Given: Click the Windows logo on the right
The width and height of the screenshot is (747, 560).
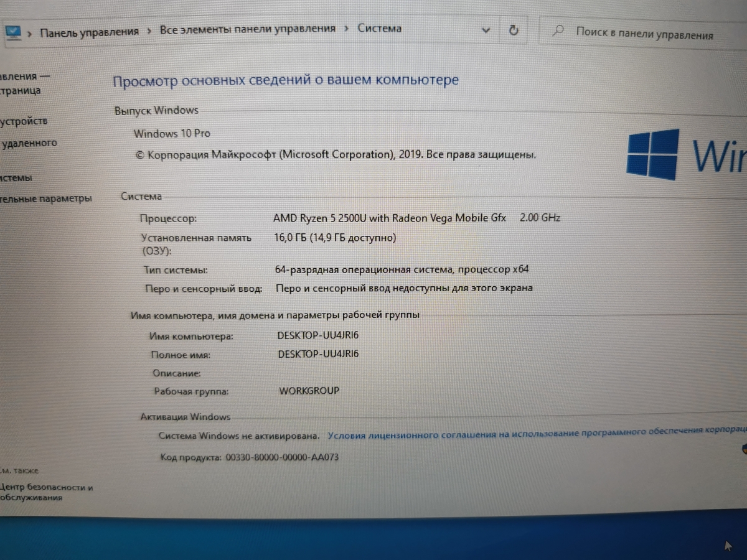Looking at the screenshot, I should pyautogui.click(x=652, y=154).
